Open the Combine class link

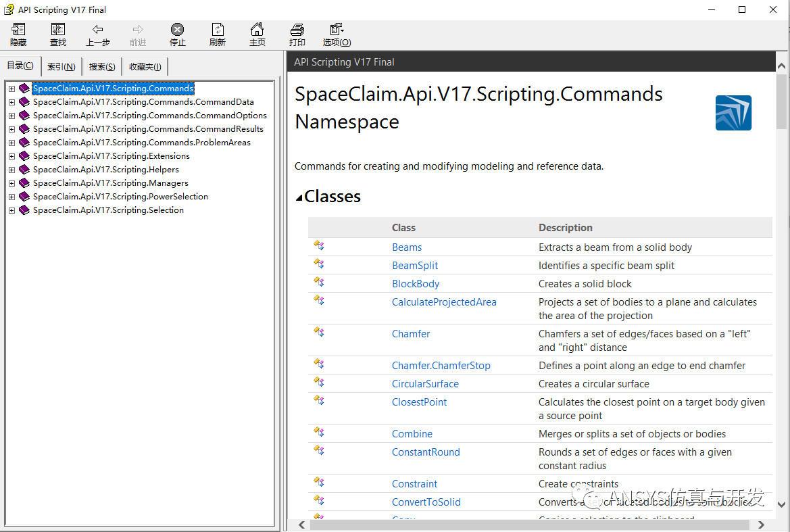coord(412,434)
